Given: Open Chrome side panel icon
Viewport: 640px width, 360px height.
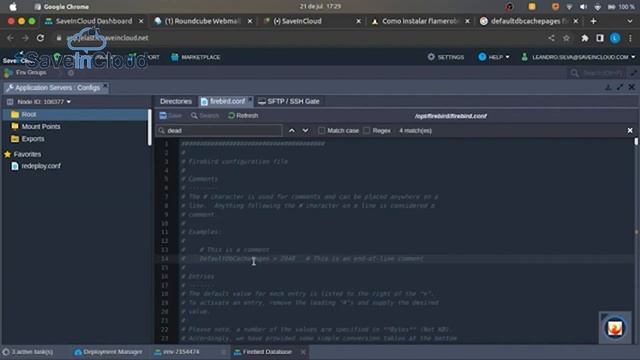Looking at the screenshot, I should click(x=600, y=38).
